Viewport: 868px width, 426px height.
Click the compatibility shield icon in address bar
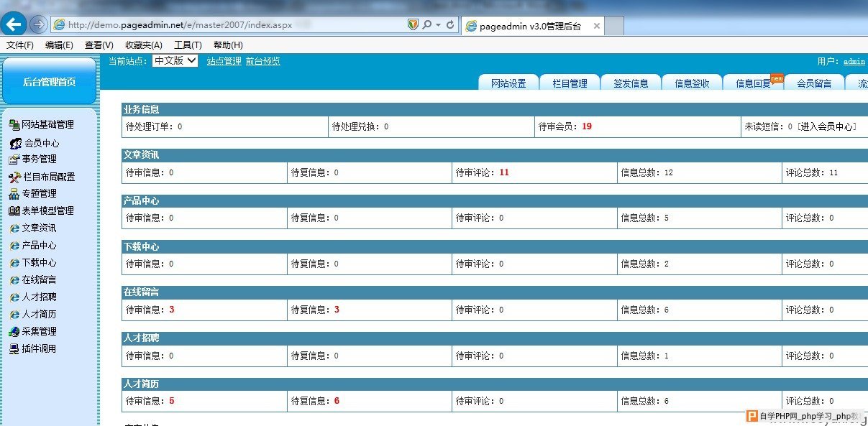412,24
